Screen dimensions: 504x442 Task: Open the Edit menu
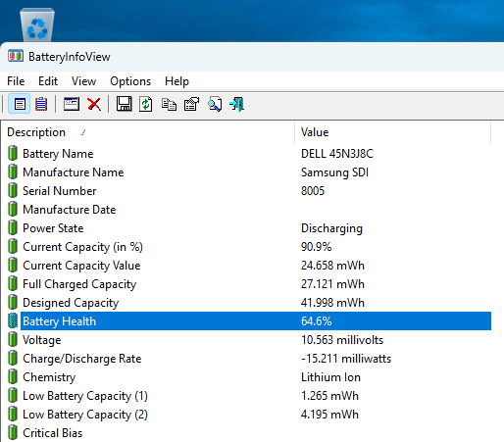[48, 81]
